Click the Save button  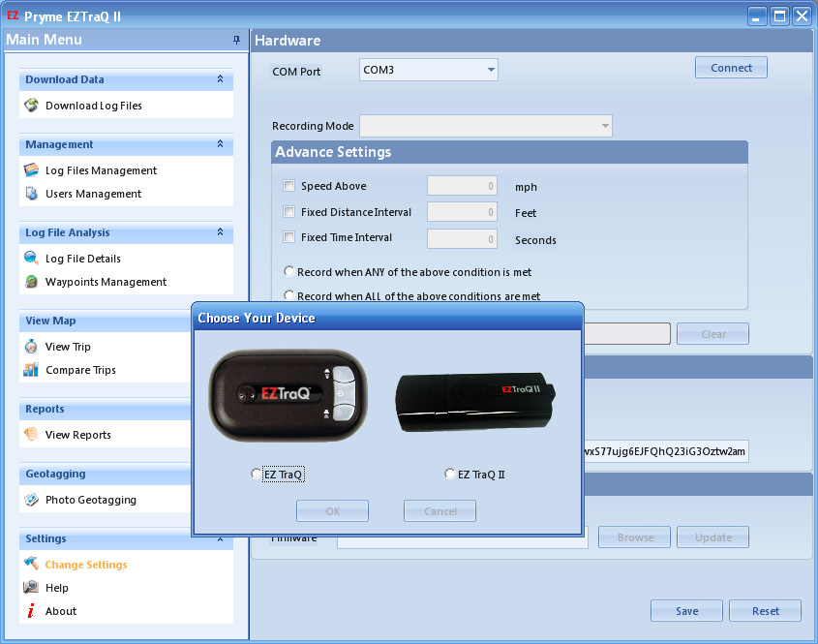(x=686, y=611)
